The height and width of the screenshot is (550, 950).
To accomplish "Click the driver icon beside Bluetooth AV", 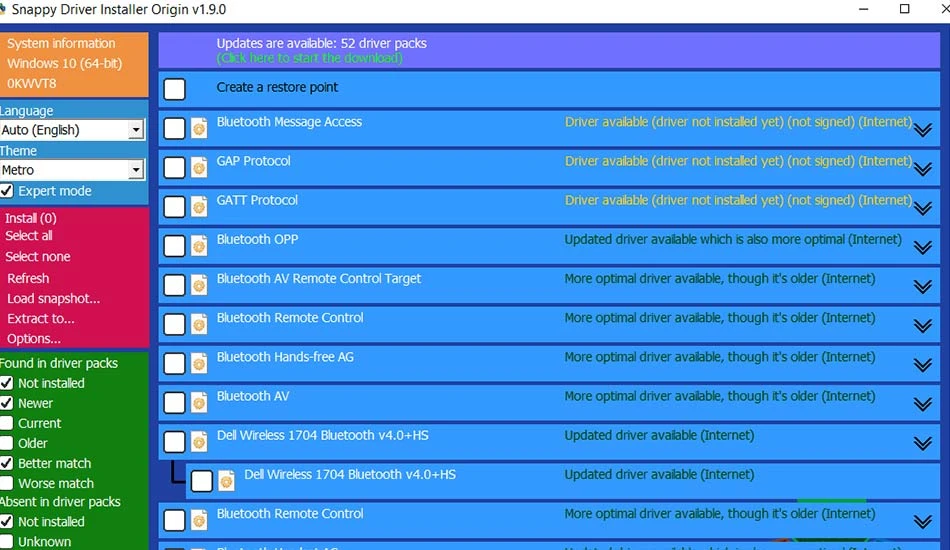I will point(199,403).
